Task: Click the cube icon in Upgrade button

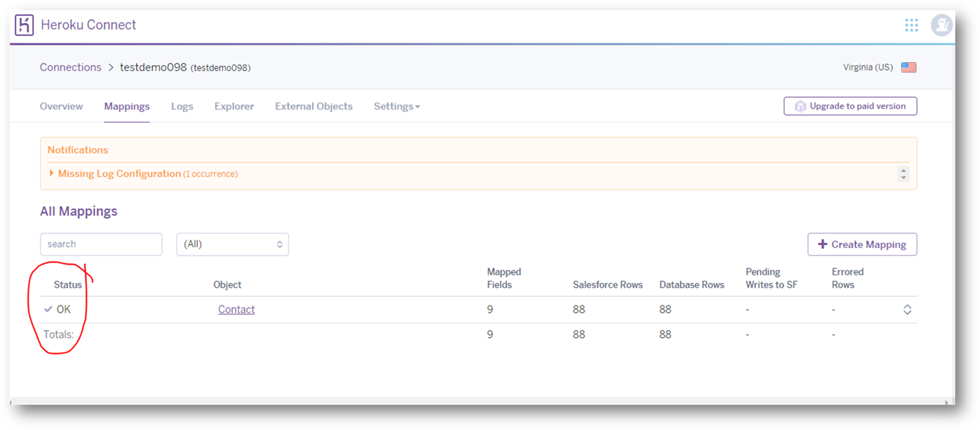Action: (800, 106)
